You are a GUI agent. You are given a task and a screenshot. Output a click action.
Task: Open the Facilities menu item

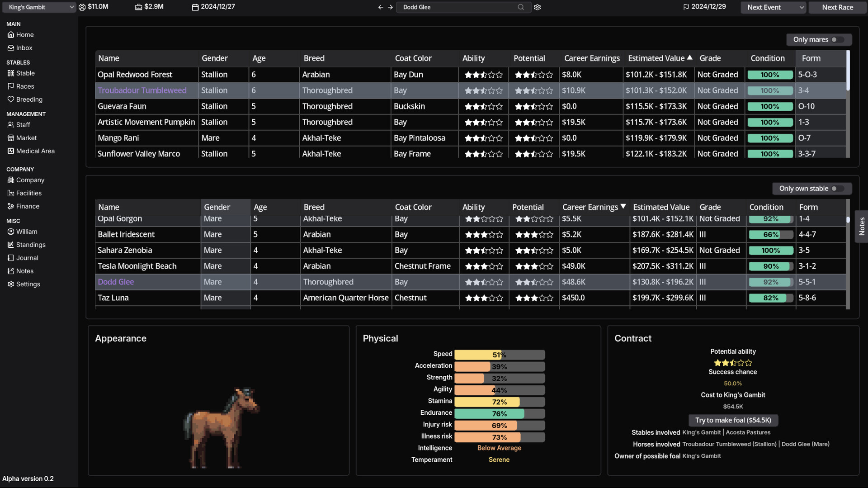pos(28,193)
